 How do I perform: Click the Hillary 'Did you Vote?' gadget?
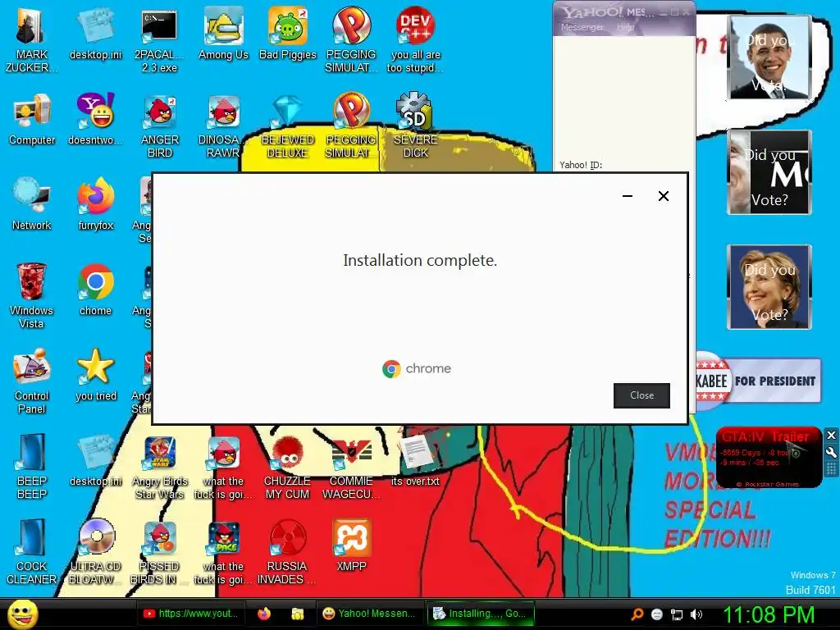coord(769,286)
